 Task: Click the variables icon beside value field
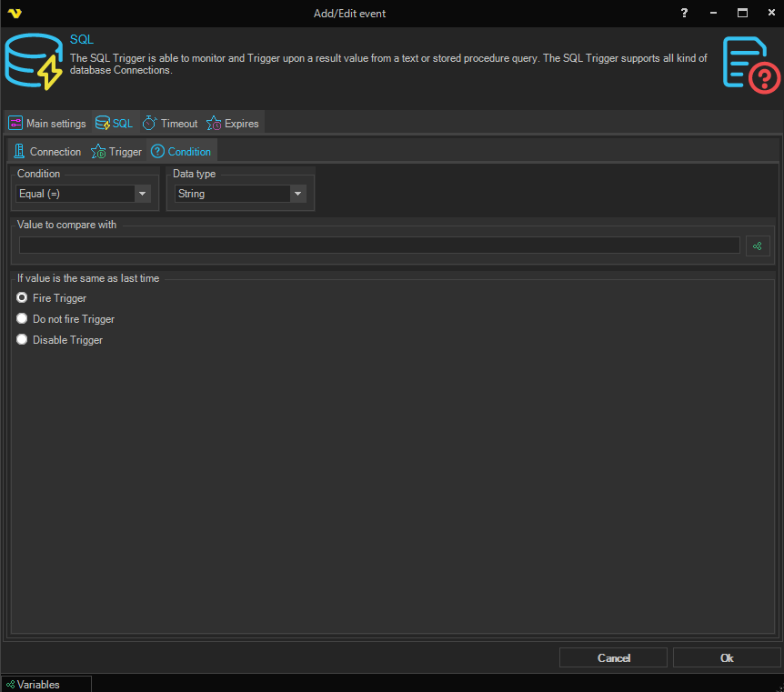click(x=758, y=246)
